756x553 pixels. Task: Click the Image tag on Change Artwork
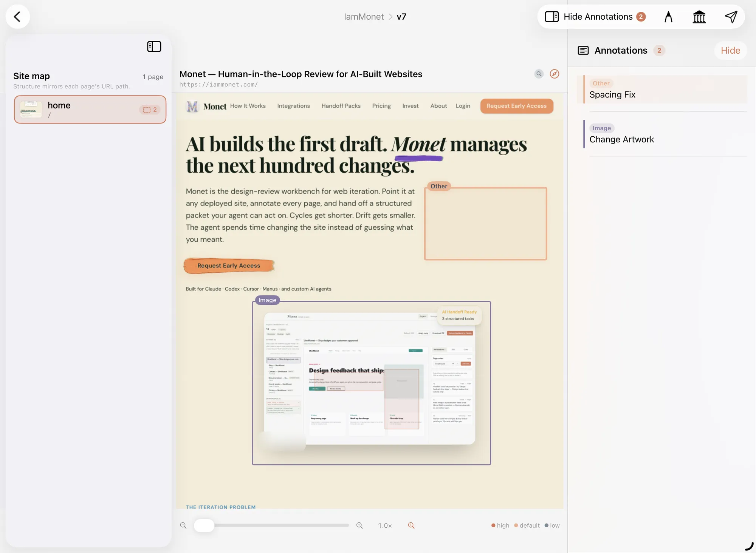602,128
